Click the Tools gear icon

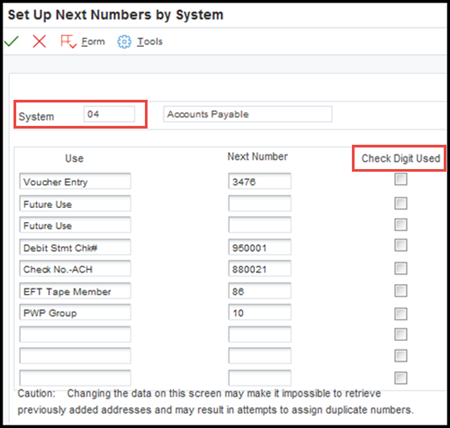tap(124, 42)
